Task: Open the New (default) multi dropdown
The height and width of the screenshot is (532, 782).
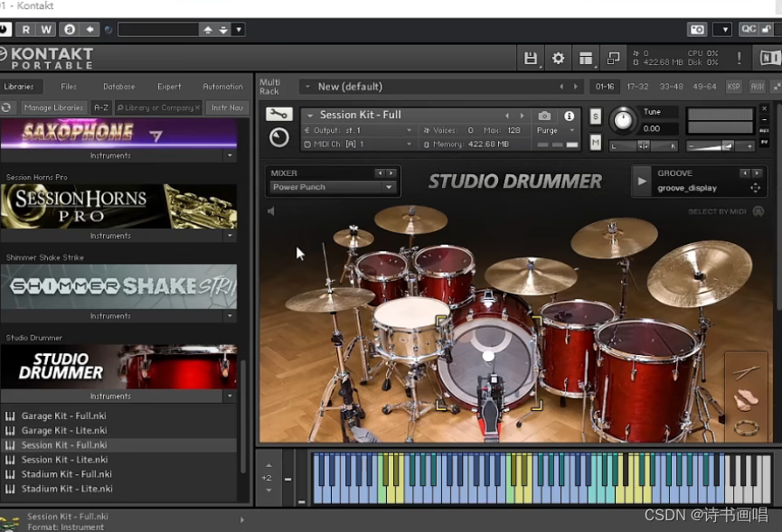Action: click(x=307, y=87)
